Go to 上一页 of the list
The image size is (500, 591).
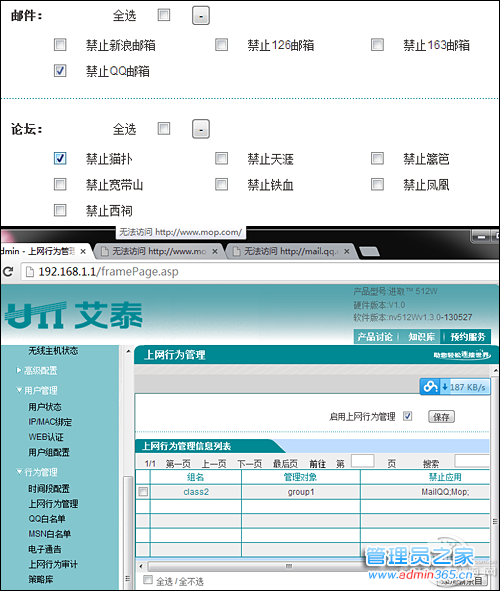click(214, 464)
